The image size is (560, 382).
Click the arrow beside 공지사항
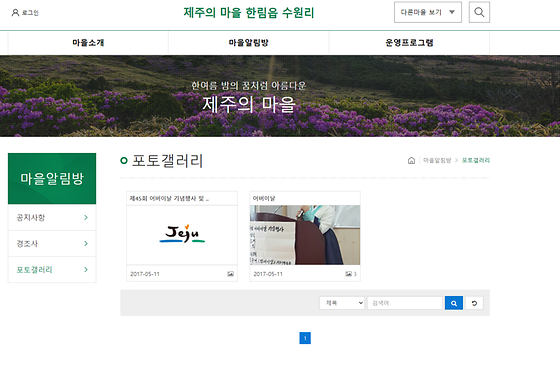(86, 217)
